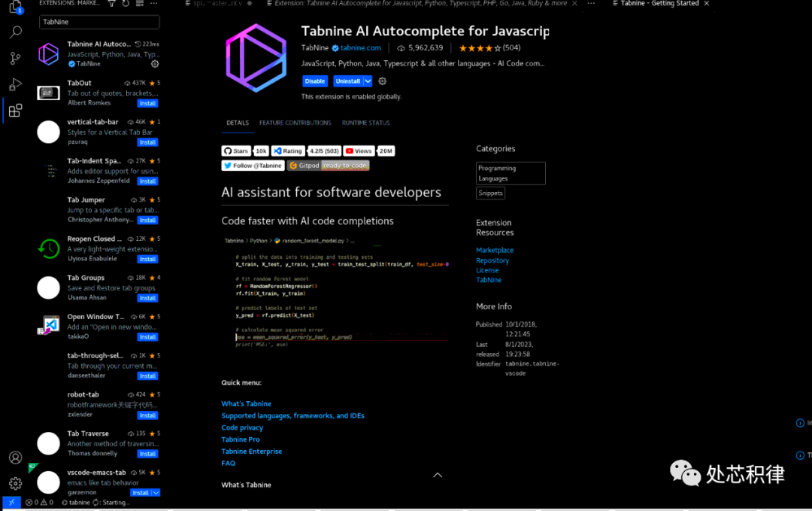This screenshot has width=812, height=511.
Task: Select the Reopen Closed extension icon
Action: [x=49, y=249]
